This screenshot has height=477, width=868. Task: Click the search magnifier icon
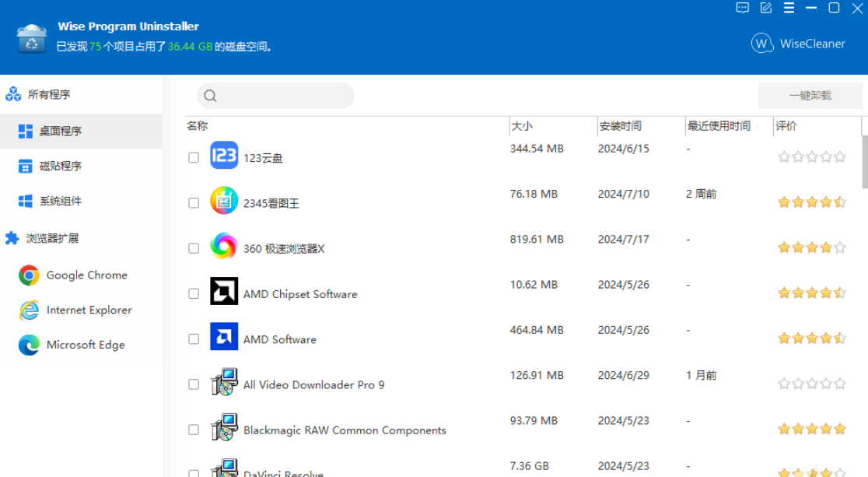pyautogui.click(x=210, y=95)
